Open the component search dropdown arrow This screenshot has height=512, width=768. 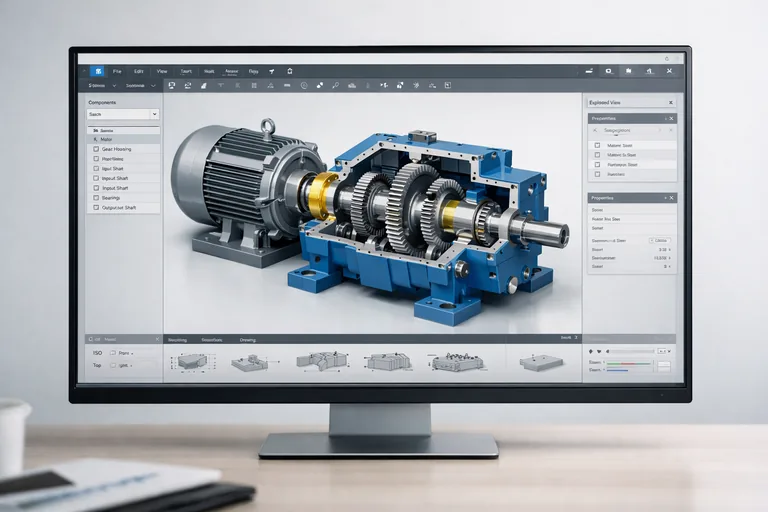pos(154,115)
